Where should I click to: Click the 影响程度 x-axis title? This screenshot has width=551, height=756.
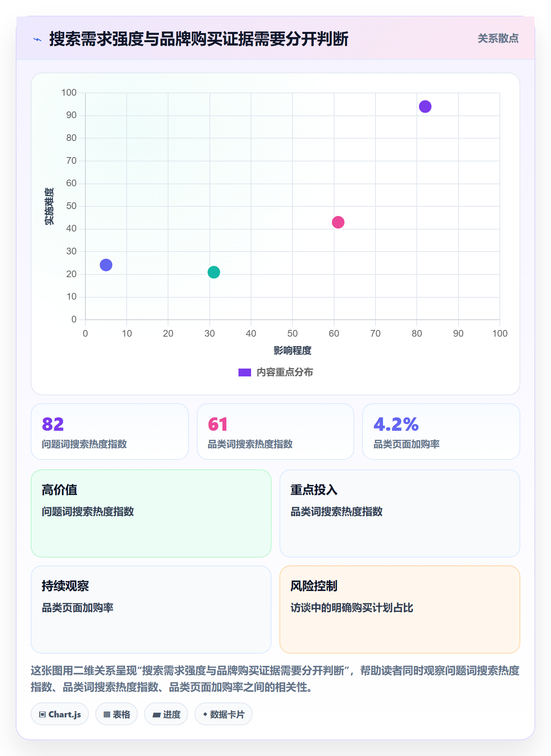(292, 350)
